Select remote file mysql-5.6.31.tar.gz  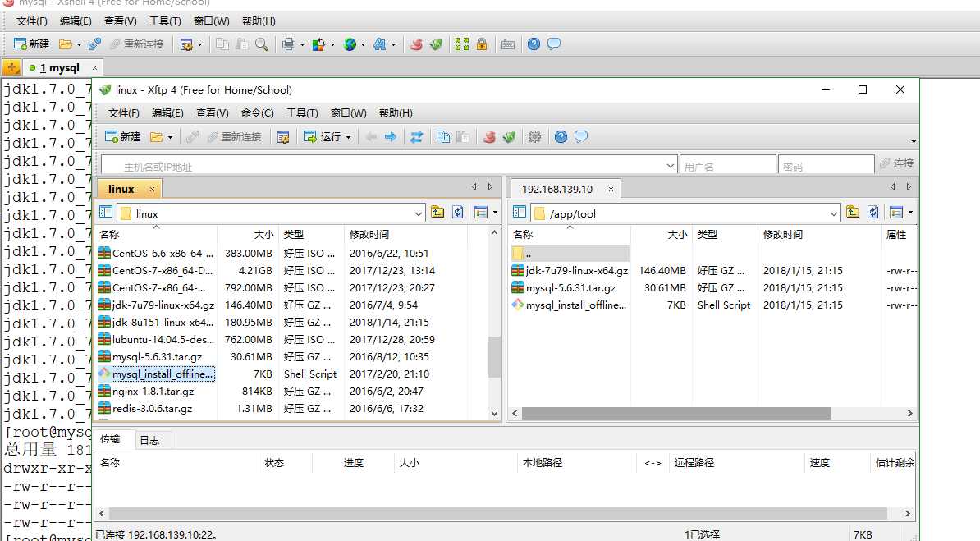pos(564,288)
